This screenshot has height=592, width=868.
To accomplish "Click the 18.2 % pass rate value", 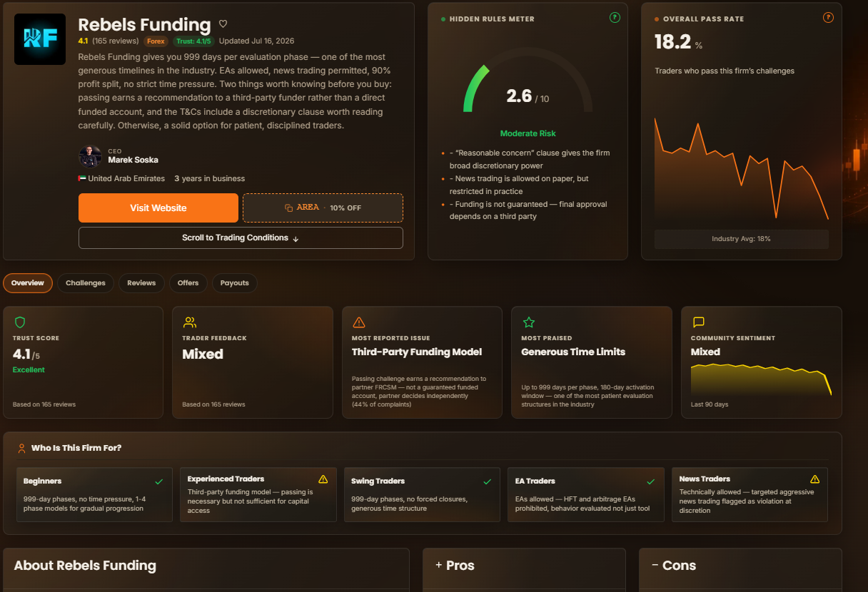I will (678, 42).
